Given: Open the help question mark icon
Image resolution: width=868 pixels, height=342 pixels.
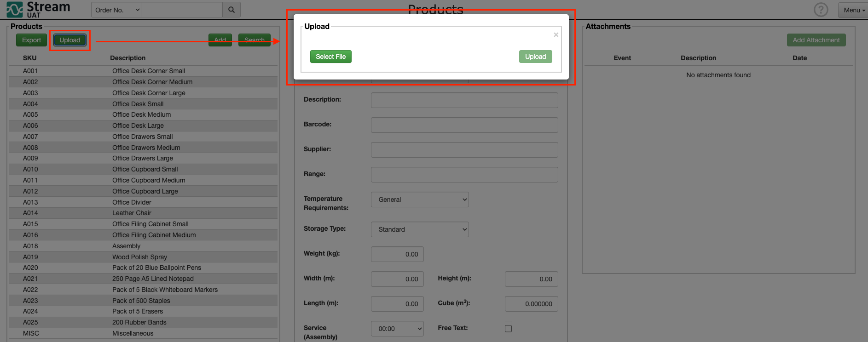Looking at the screenshot, I should click(x=821, y=10).
